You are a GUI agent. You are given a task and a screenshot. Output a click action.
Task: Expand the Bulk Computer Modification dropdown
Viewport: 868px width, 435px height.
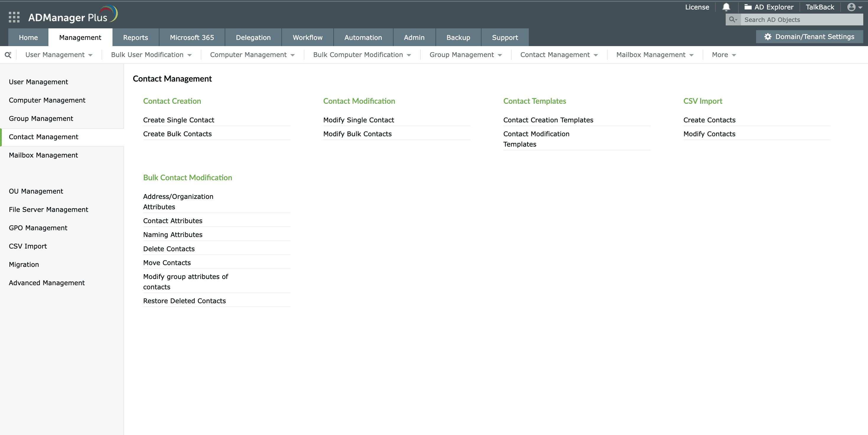point(362,55)
